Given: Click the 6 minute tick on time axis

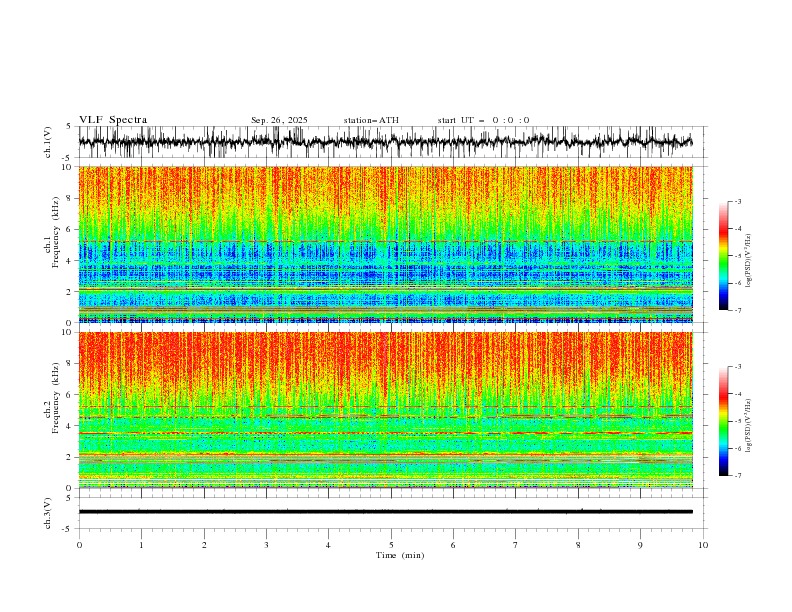Looking at the screenshot, I should (x=453, y=545).
